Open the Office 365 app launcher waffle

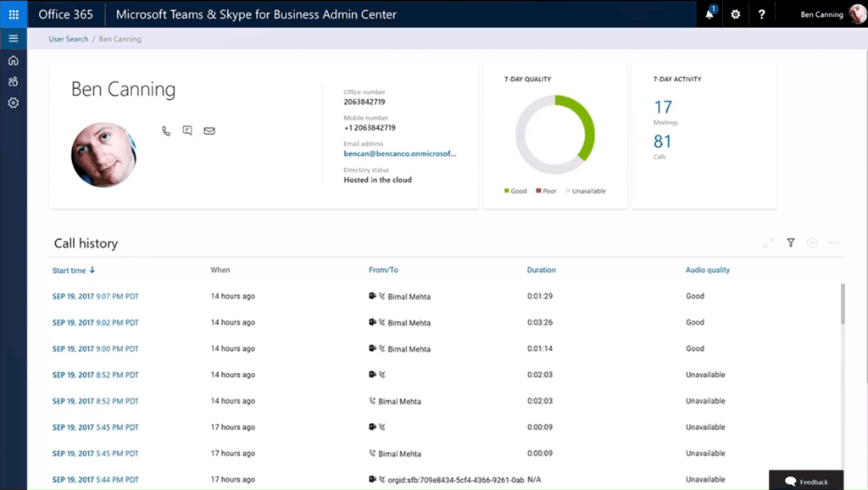pyautogui.click(x=14, y=14)
